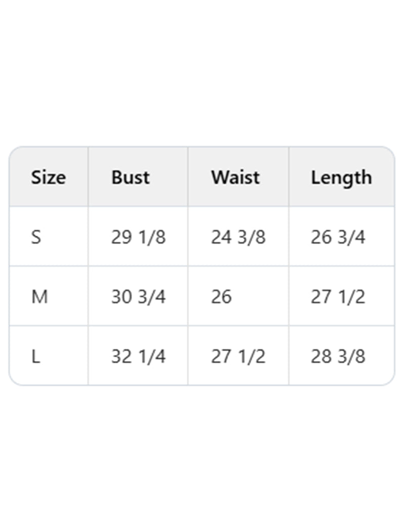
Task: Click waist value 27 1/2 in L row
Action: pos(238,356)
